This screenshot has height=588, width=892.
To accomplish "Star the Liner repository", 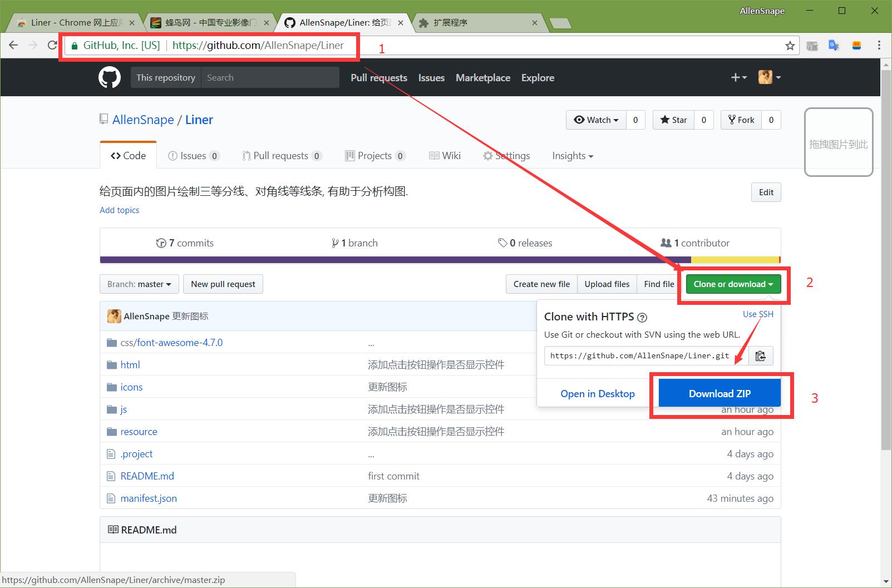I will [x=673, y=120].
